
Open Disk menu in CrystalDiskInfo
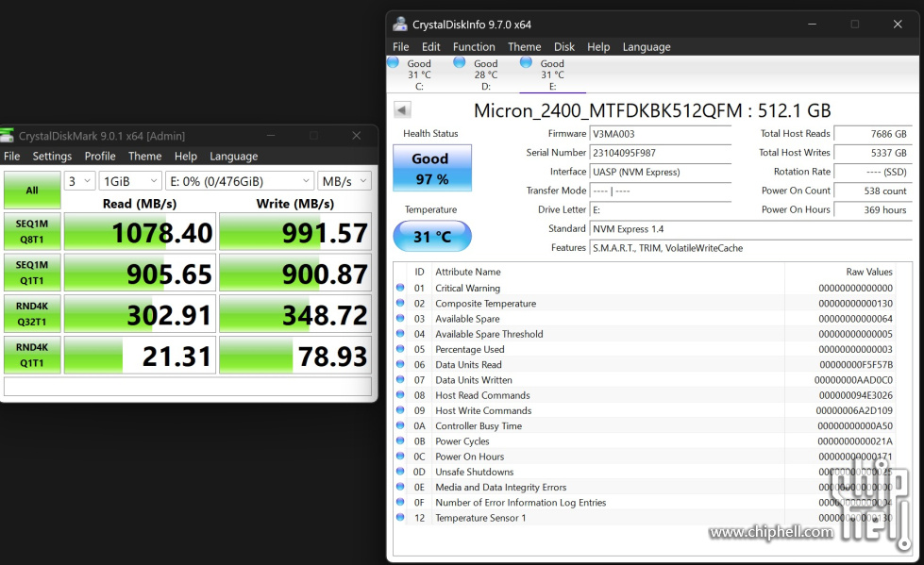click(564, 46)
